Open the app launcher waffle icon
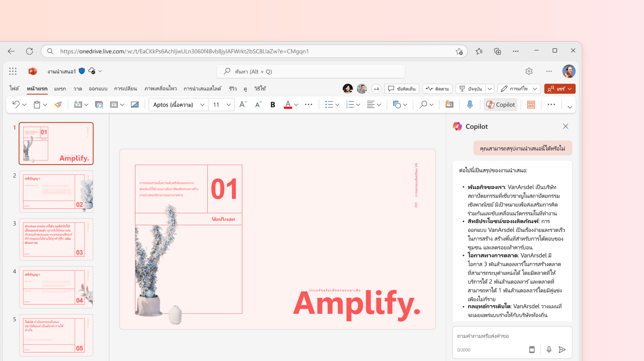Image resolution: width=644 pixels, height=361 pixels. tap(13, 71)
